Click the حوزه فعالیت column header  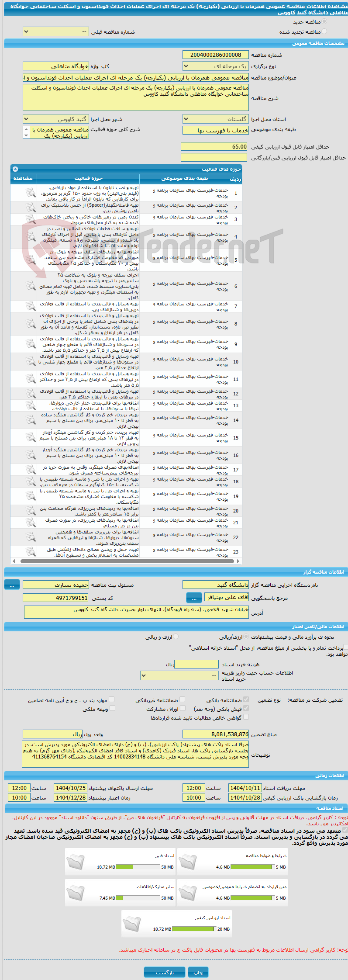click(88, 178)
